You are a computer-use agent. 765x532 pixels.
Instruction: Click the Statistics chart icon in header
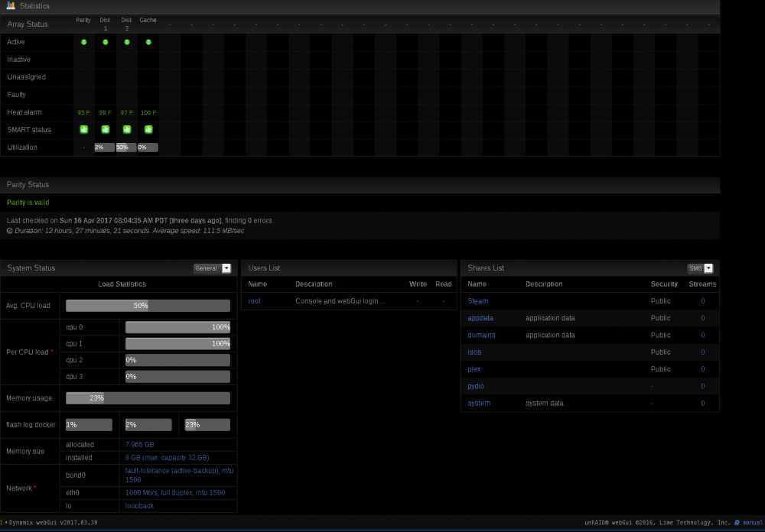click(x=11, y=6)
